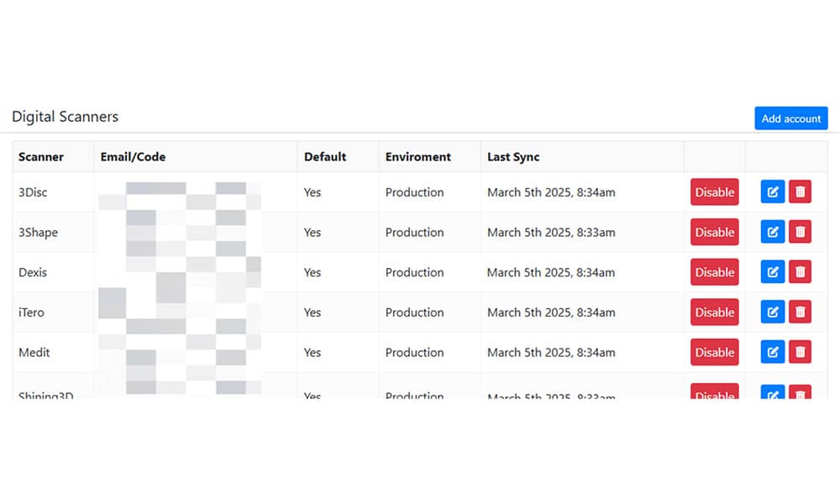The height and width of the screenshot is (504, 840).
Task: Click Production in the Dexis row
Action: pos(415,273)
